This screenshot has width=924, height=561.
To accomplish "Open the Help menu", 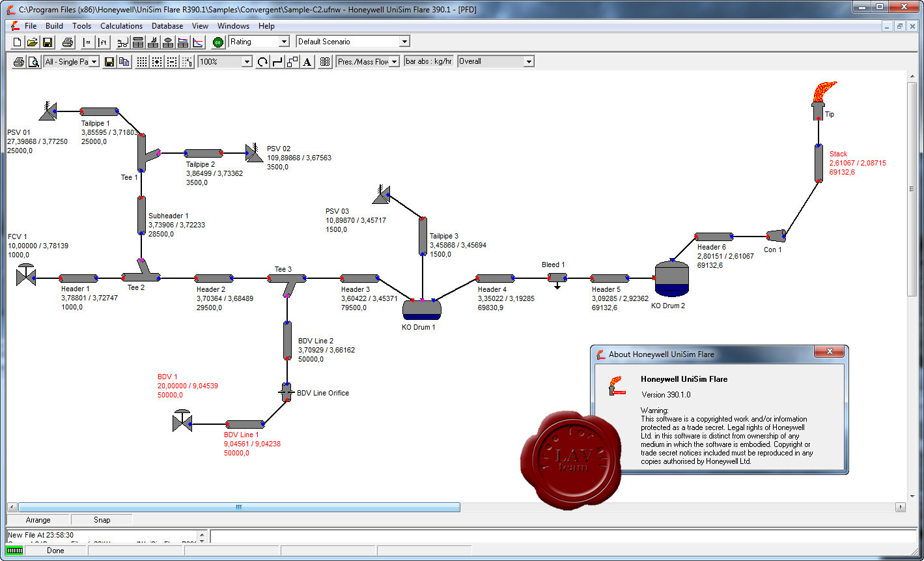I will [266, 26].
